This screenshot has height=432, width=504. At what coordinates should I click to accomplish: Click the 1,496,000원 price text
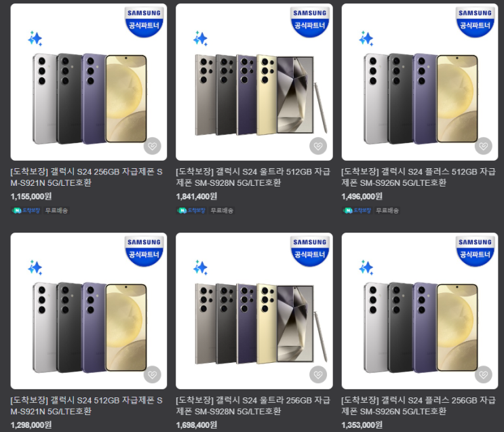362,196
